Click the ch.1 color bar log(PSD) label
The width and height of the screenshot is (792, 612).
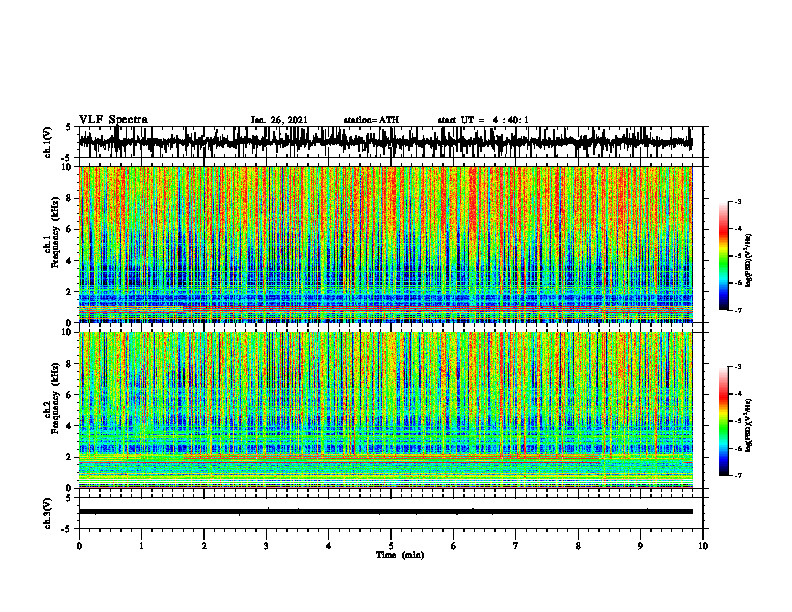click(x=749, y=261)
